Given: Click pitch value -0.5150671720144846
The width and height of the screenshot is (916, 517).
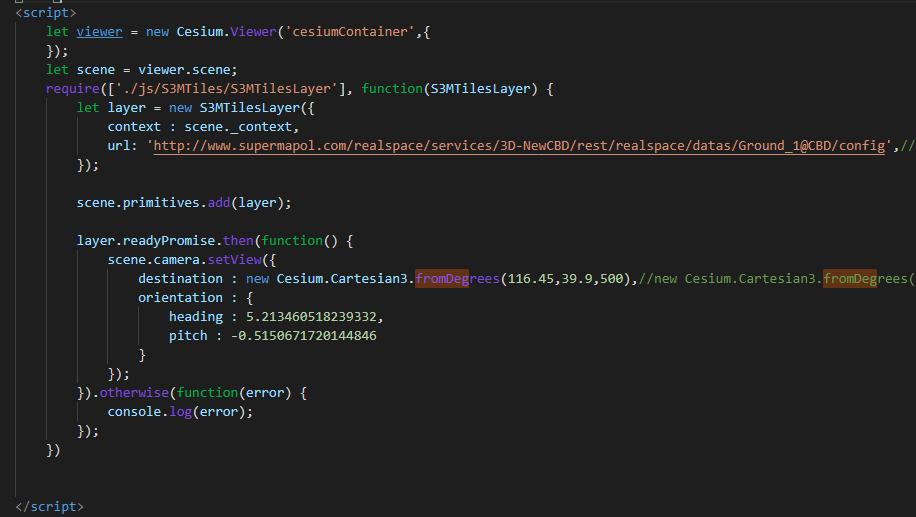Looking at the screenshot, I should coord(304,336).
